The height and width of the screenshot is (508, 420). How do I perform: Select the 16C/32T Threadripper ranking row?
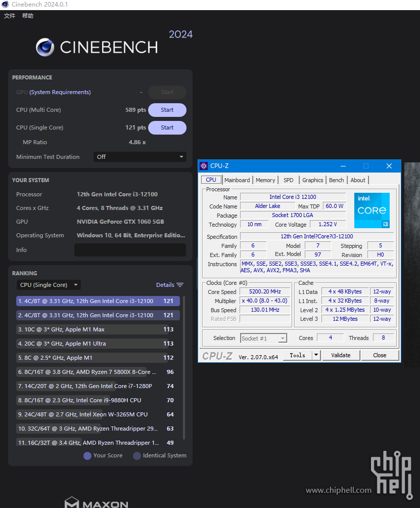[98, 442]
